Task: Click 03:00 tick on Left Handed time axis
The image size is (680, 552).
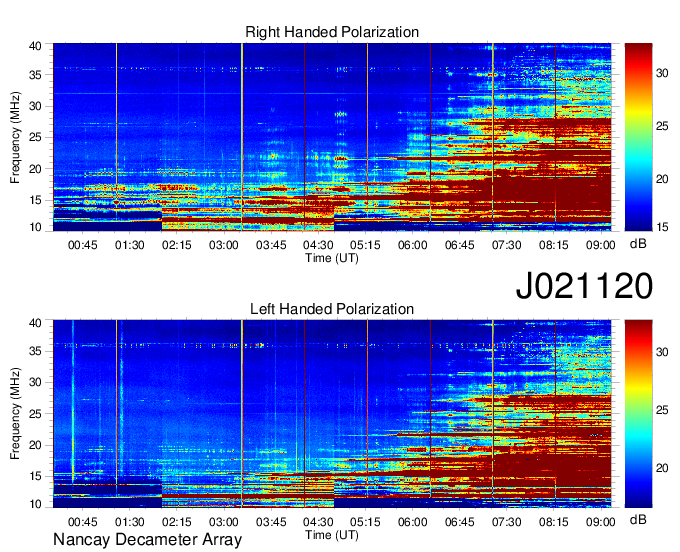Action: pyautogui.click(x=224, y=522)
